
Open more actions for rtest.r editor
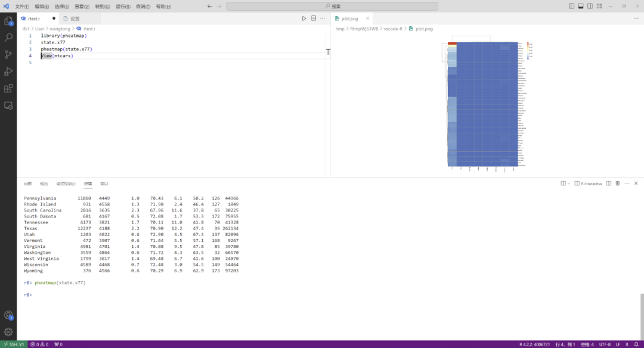click(323, 18)
